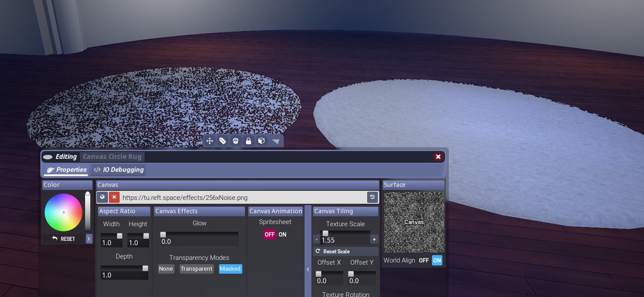644x297 pixels.
Task: Expand the color panel arrow
Action: (89, 239)
